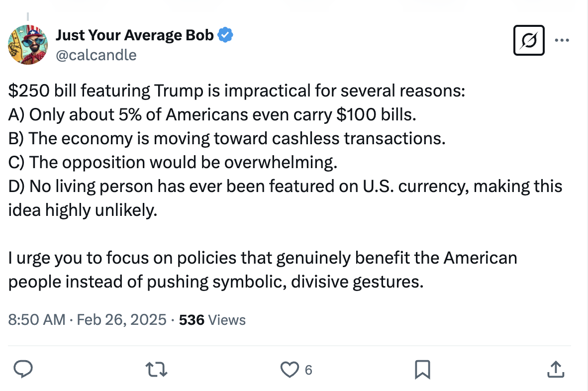Click the blue verified badge
588x391 pixels.
tap(225, 34)
